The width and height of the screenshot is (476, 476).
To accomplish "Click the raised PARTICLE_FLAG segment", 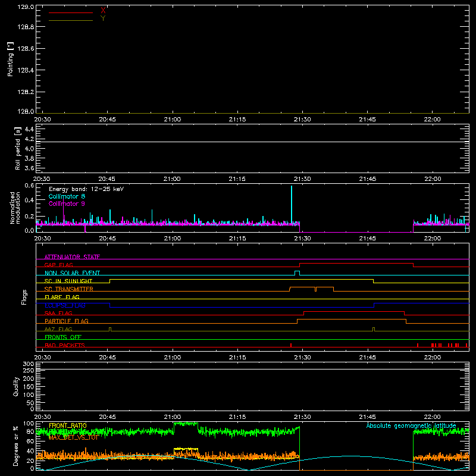I will click(352, 320).
